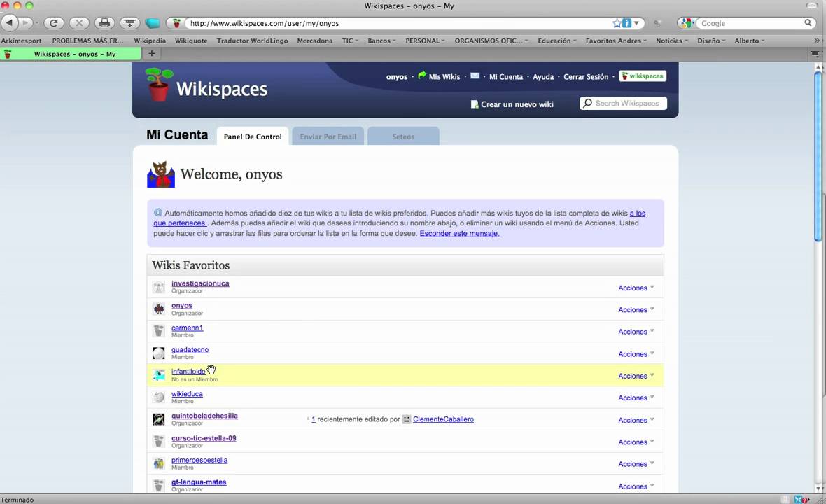Screen dimensions: 826x504
Task: Expand the TIC bookmarks folder
Action: pos(350,41)
